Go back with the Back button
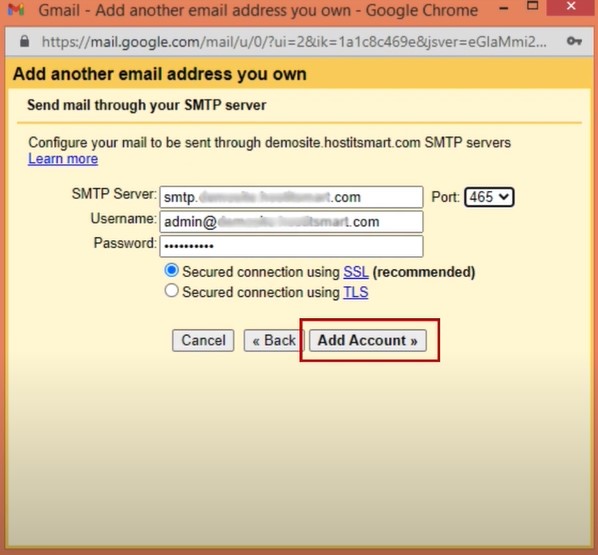This screenshot has width=598, height=555. (x=274, y=340)
